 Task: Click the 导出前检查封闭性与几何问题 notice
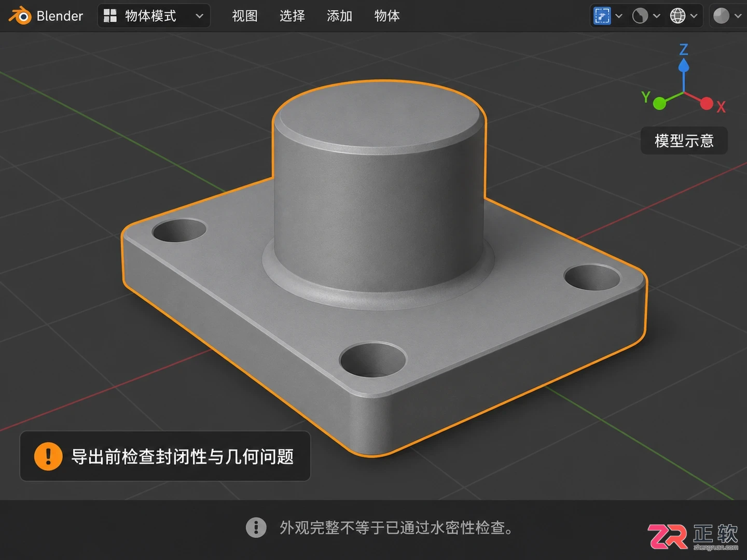click(165, 456)
